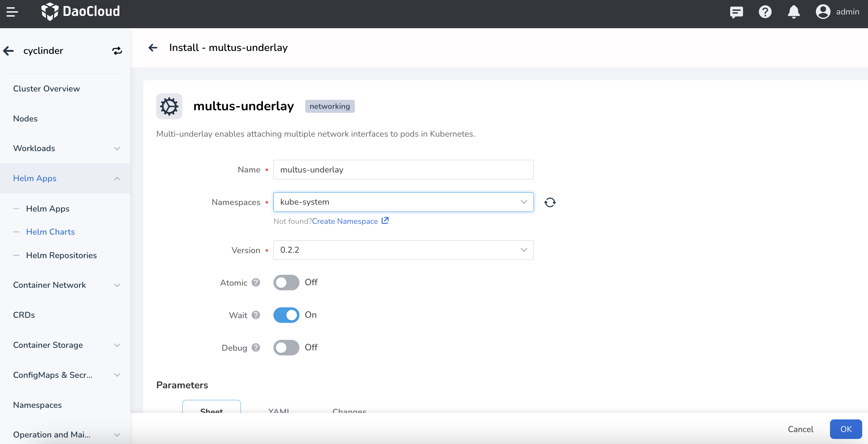Open the Namespaces dropdown
The image size is (868, 444).
tap(403, 202)
